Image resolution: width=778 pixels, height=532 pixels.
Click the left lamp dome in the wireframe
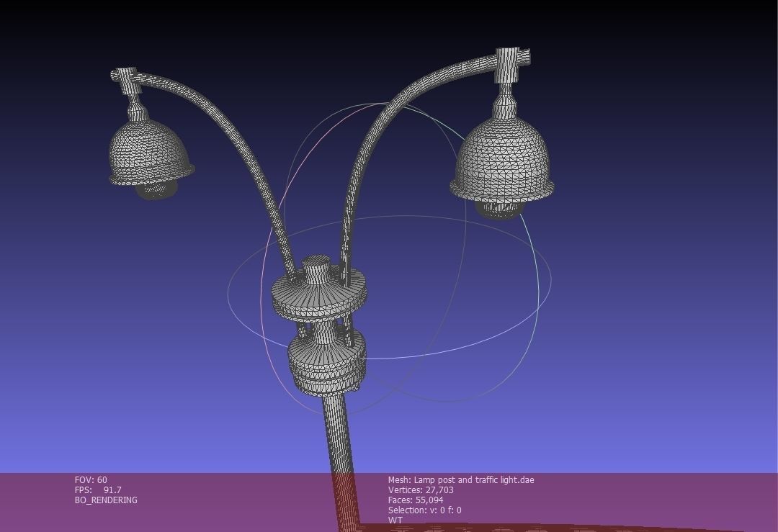[151, 151]
